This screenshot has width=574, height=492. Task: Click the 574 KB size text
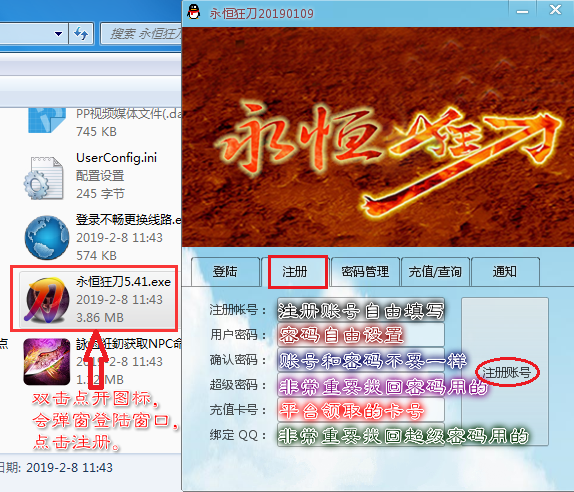point(96,255)
